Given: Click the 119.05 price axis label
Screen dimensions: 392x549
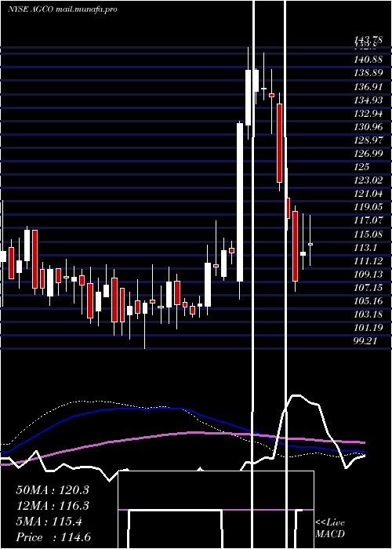Looking at the screenshot, I should [x=368, y=207].
